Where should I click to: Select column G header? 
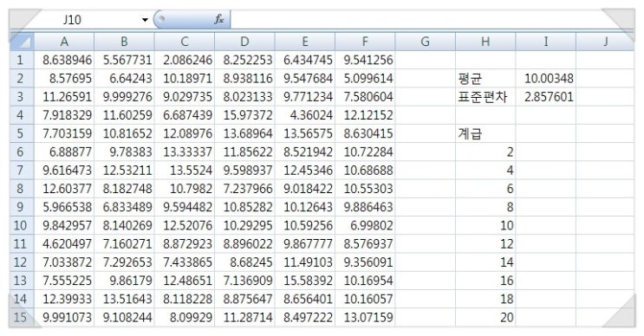click(425, 42)
